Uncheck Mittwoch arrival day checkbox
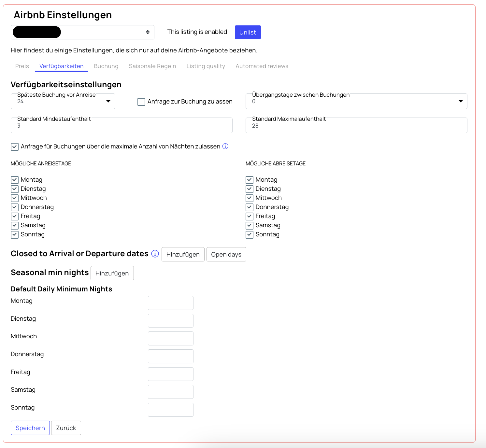 pos(15,198)
